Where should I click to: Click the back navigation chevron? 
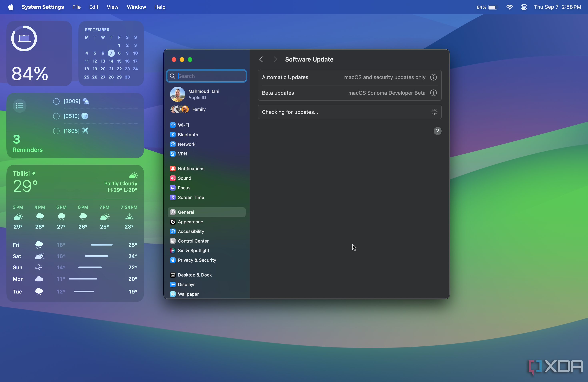coord(261,59)
